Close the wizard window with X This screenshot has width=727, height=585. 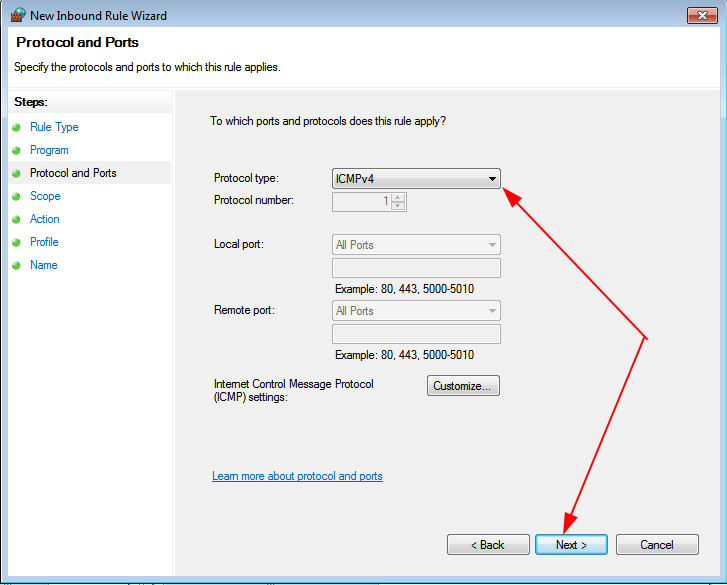[702, 15]
